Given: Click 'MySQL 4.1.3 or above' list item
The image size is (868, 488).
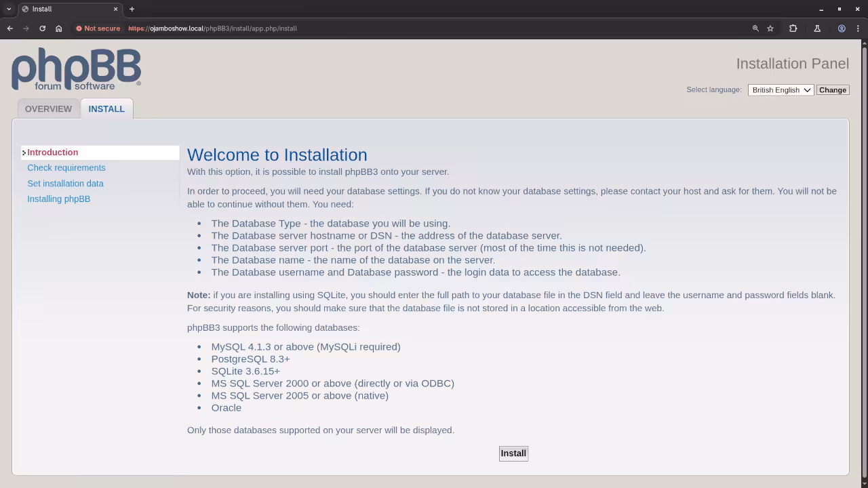Looking at the screenshot, I should [306, 347].
